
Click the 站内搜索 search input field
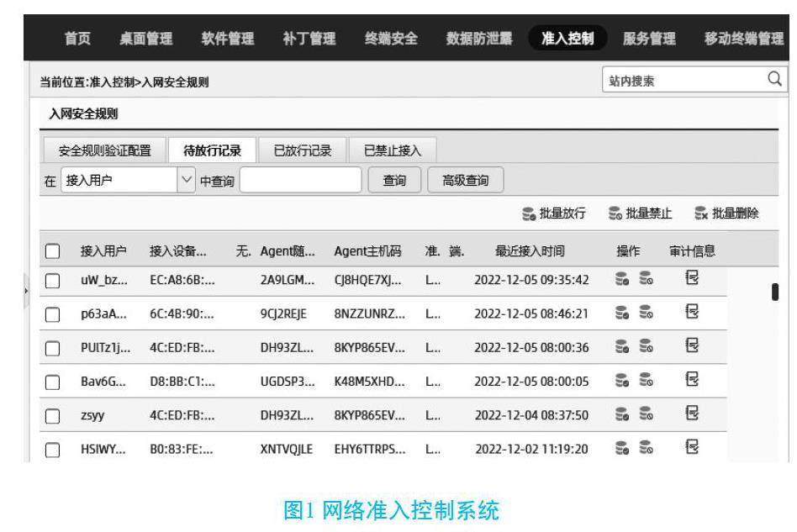pyautogui.click(x=681, y=81)
